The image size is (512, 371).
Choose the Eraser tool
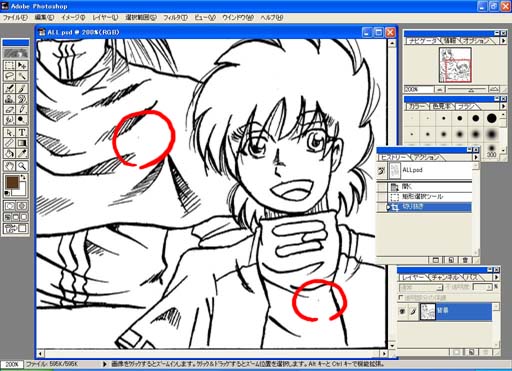pos(10,109)
